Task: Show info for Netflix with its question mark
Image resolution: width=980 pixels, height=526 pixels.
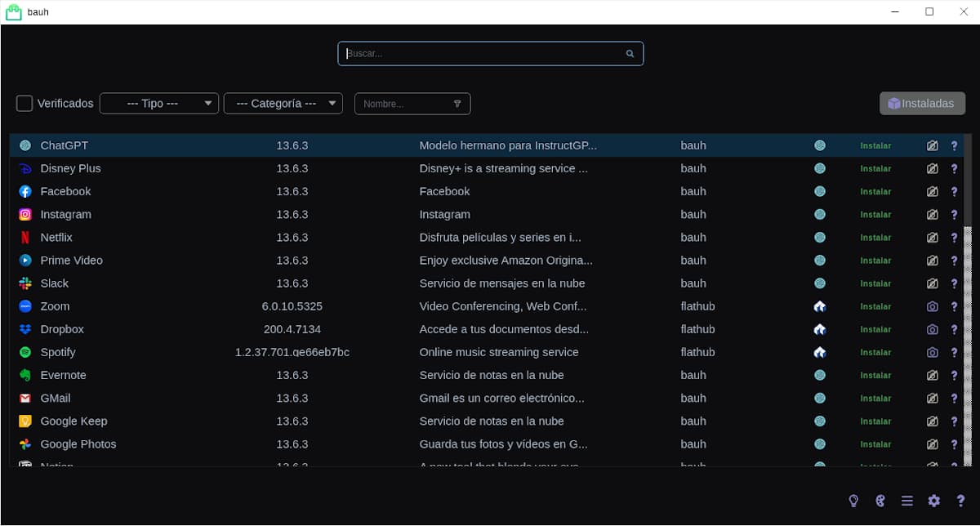Action: pyautogui.click(x=954, y=237)
